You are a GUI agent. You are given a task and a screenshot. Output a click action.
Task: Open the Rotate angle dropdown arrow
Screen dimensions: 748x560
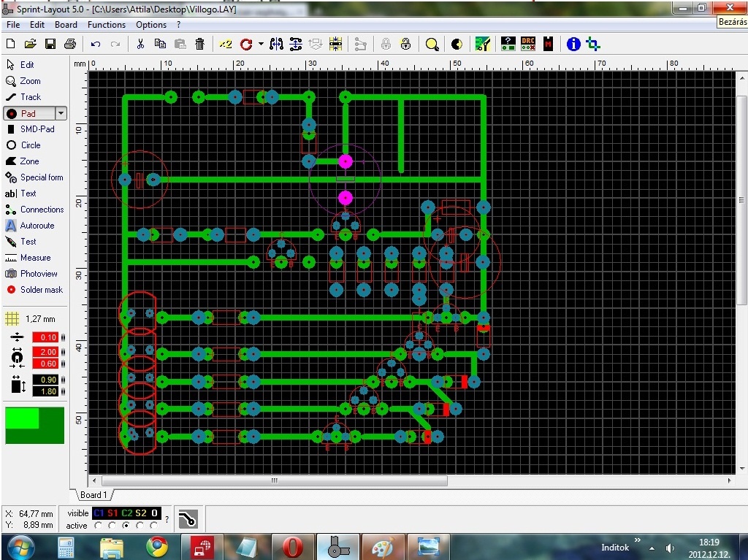coord(260,45)
